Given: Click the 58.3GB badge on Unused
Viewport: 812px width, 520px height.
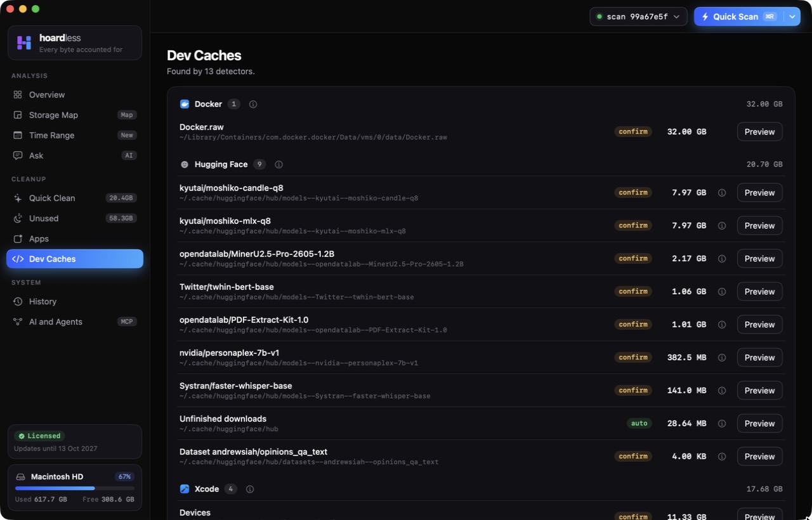Looking at the screenshot, I should [121, 218].
